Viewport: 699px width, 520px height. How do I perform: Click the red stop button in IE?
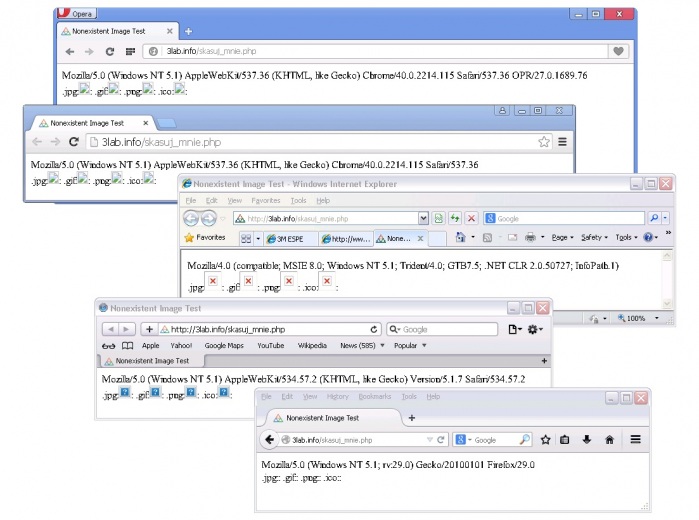point(471,218)
